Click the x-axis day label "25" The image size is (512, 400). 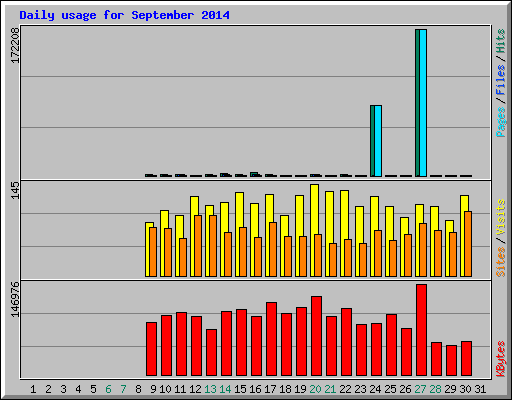390,389
